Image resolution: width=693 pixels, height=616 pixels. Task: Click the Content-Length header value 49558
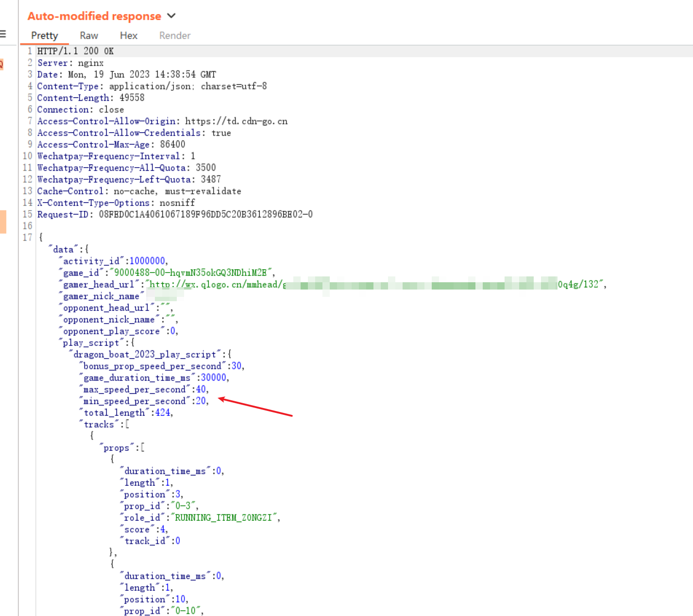[132, 98]
